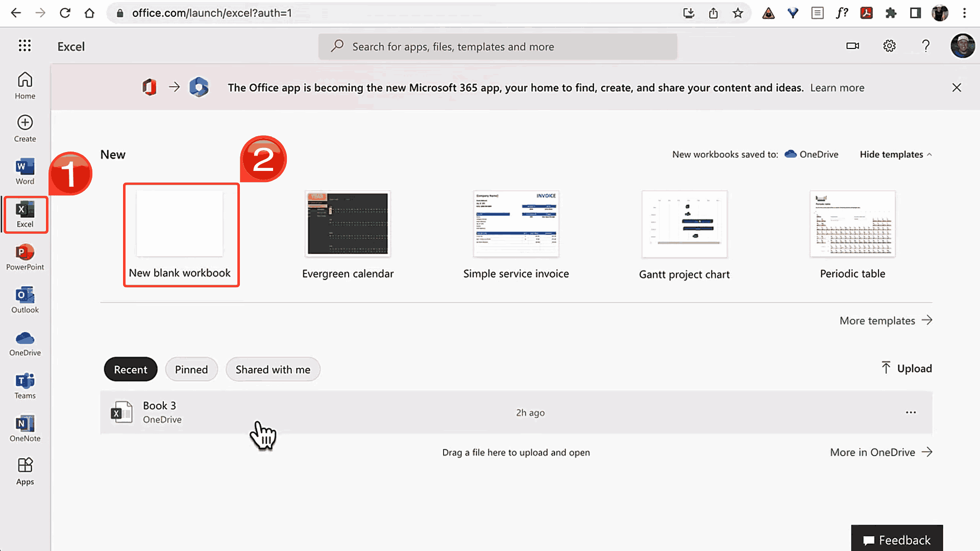Open the Evergreen calendar template
Screen dimensions: 980x551
tap(348, 235)
